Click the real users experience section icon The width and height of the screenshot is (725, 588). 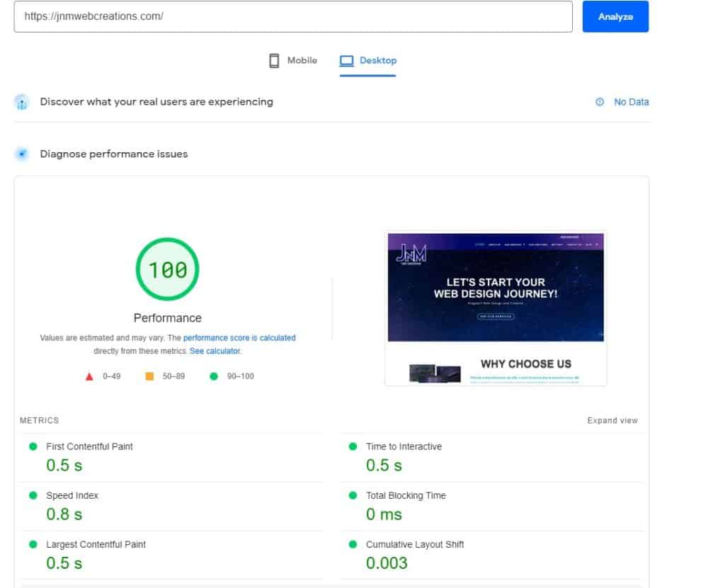[21, 101]
